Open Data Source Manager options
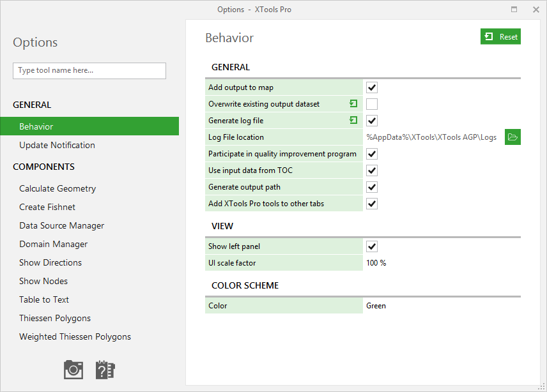 point(62,225)
